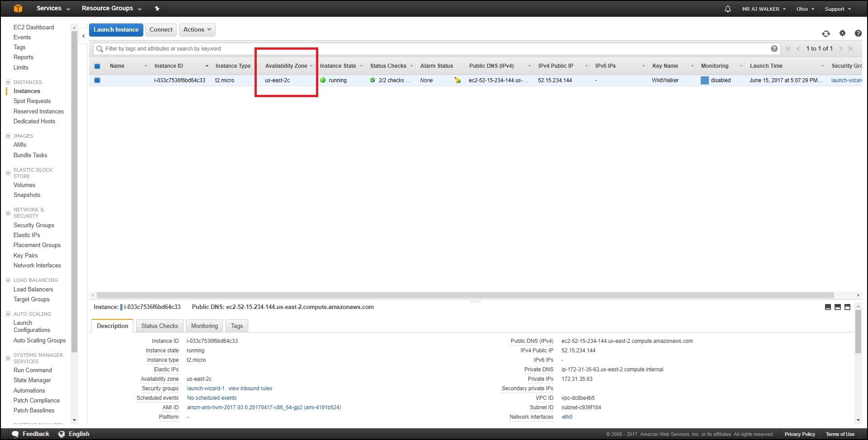Image resolution: width=868 pixels, height=440 pixels.
Task: Open the AWS home cube logo
Action: pyautogui.click(x=18, y=9)
